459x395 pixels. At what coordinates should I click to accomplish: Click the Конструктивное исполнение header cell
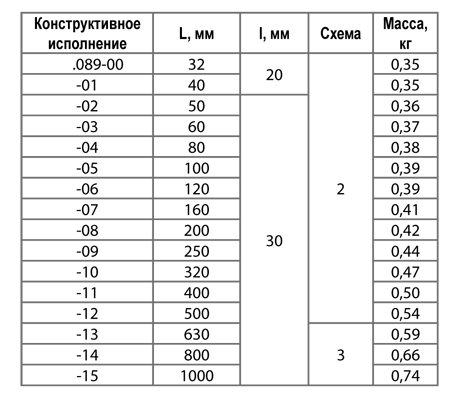87,33
